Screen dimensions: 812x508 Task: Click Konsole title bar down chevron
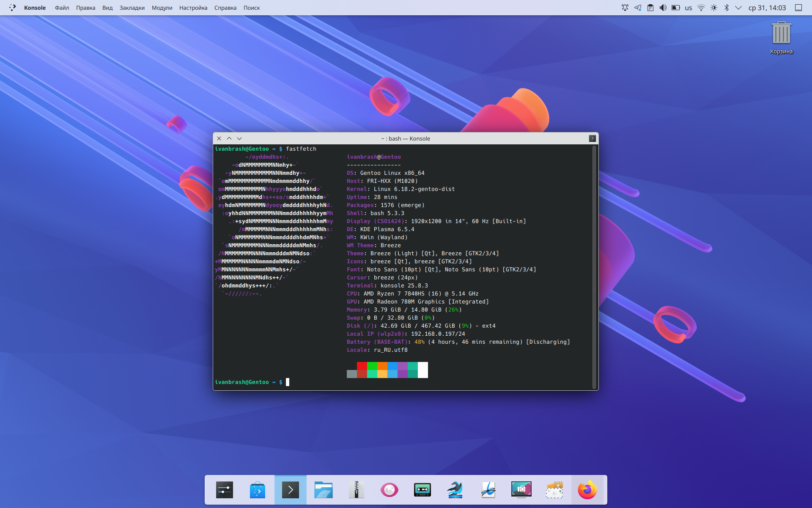[x=239, y=138]
